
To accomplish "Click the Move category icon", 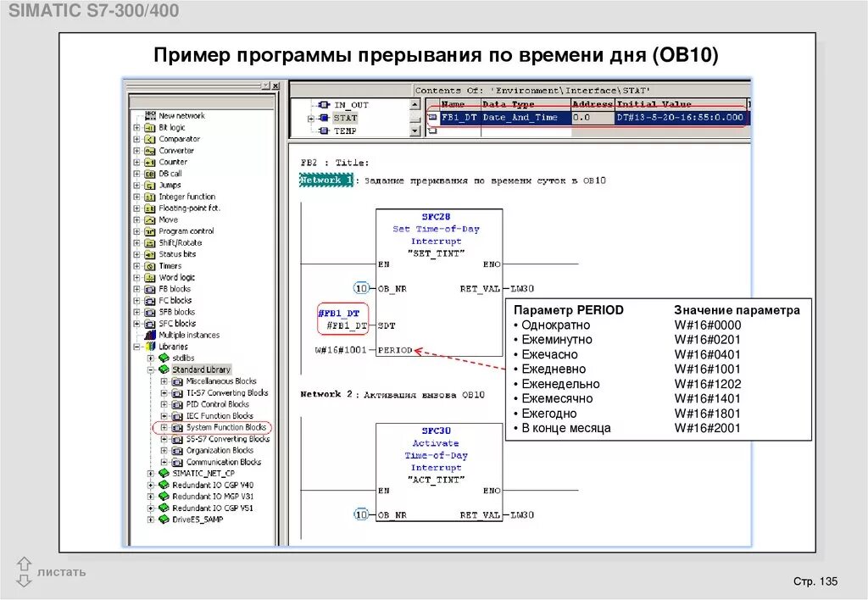I will click(x=149, y=219).
